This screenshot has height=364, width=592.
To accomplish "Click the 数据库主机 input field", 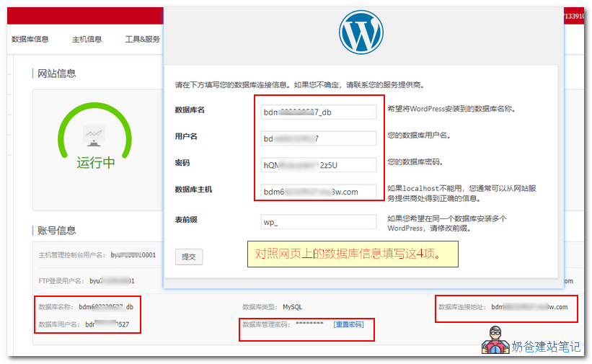I will tap(318, 192).
